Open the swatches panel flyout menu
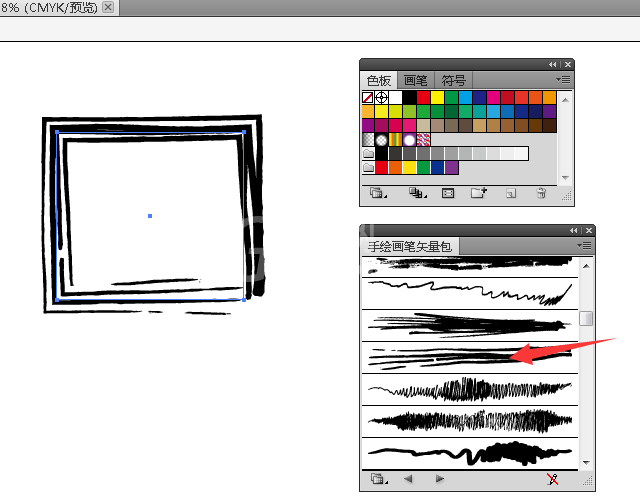640x499 pixels. click(x=563, y=80)
